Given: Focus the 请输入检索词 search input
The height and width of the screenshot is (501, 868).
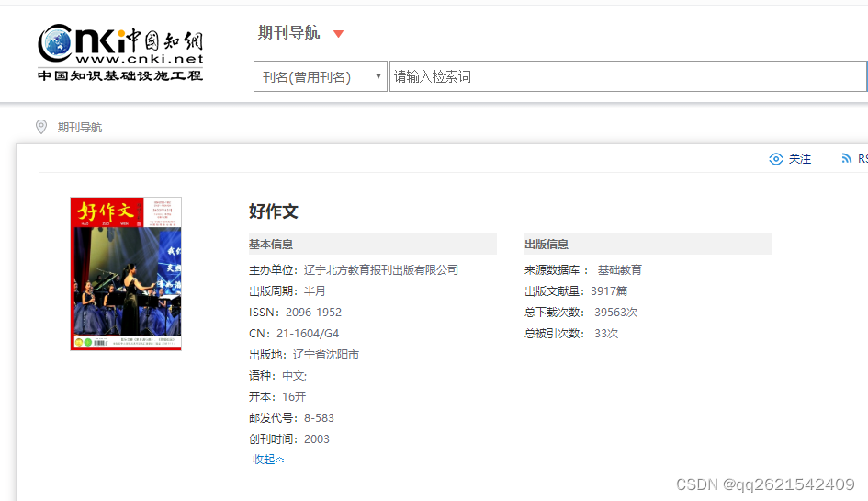Looking at the screenshot, I should [x=627, y=76].
